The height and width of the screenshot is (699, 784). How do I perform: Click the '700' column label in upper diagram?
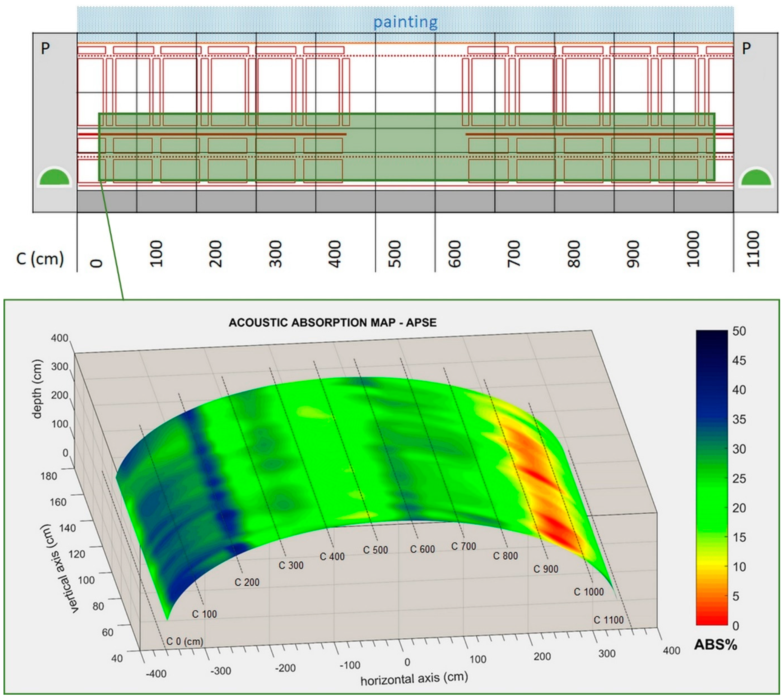tap(514, 254)
